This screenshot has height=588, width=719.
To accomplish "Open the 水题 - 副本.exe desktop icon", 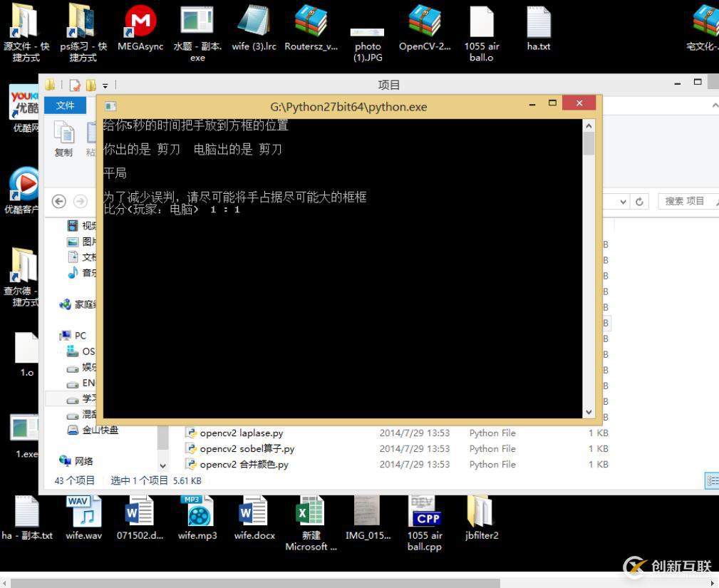I will coord(197,33).
